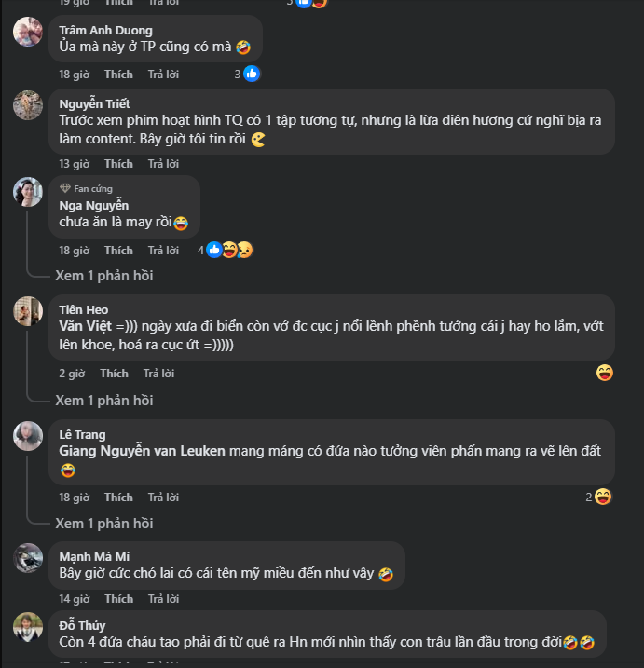
Task: Open Lê Trang's profile avatar
Action: (x=27, y=435)
